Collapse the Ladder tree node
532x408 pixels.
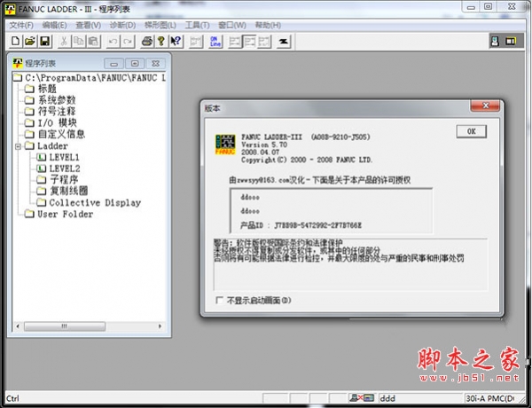18,146
